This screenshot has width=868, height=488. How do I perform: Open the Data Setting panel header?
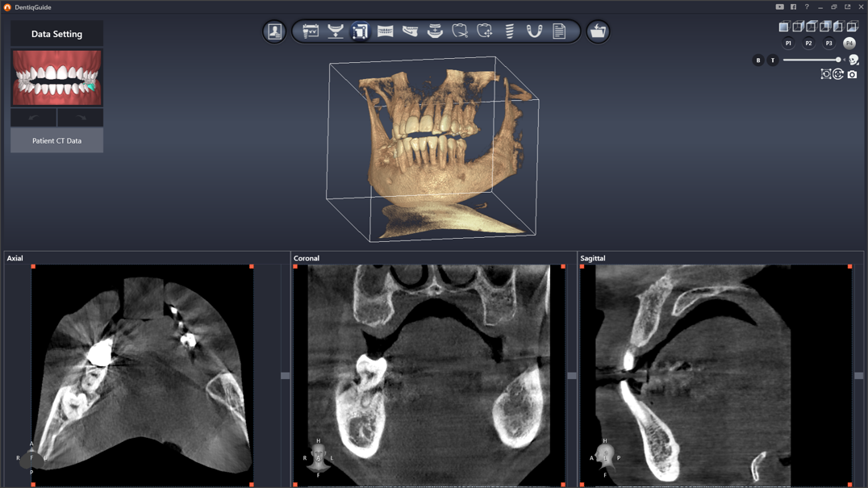click(x=56, y=34)
